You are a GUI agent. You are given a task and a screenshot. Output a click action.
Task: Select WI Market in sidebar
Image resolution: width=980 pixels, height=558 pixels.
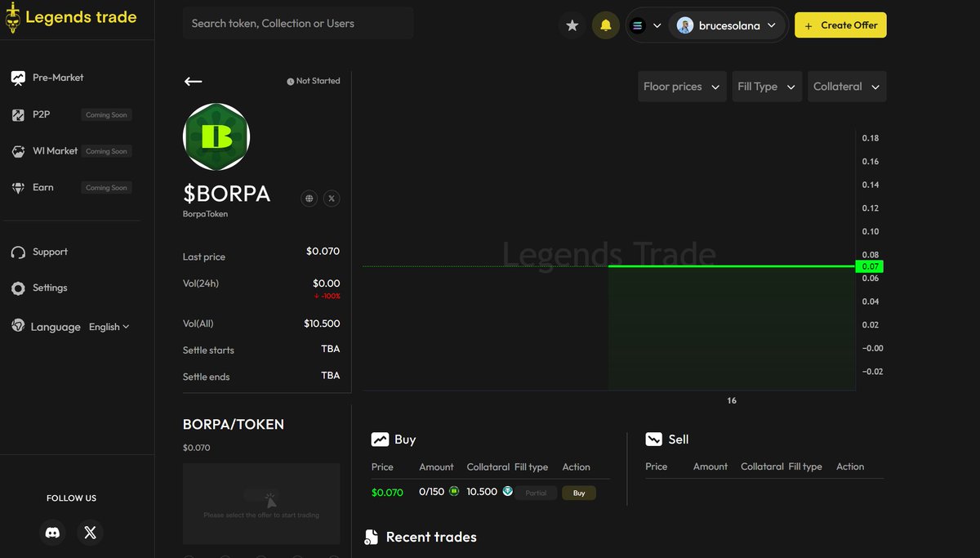click(x=56, y=151)
